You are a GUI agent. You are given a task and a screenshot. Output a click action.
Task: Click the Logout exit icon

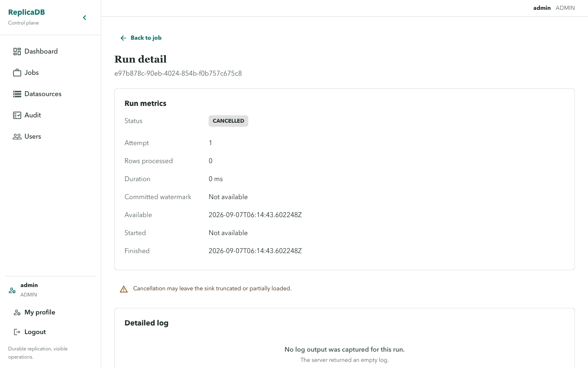[x=17, y=332]
